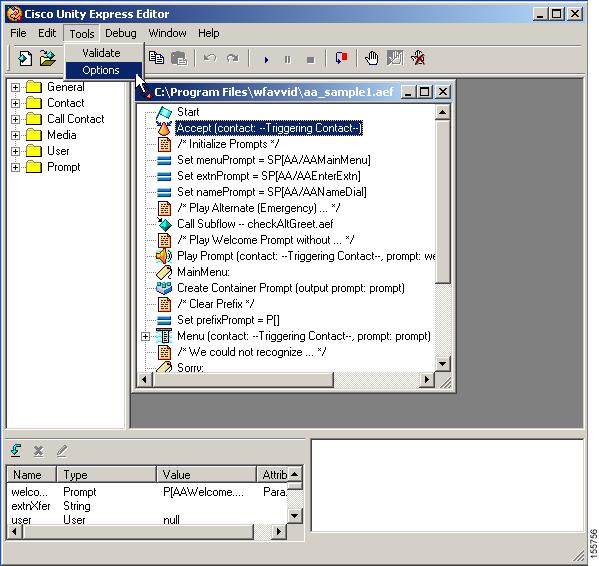Image resolution: width=599 pixels, height=566 pixels.
Task: Expand the Media folder
Action: 15,136
